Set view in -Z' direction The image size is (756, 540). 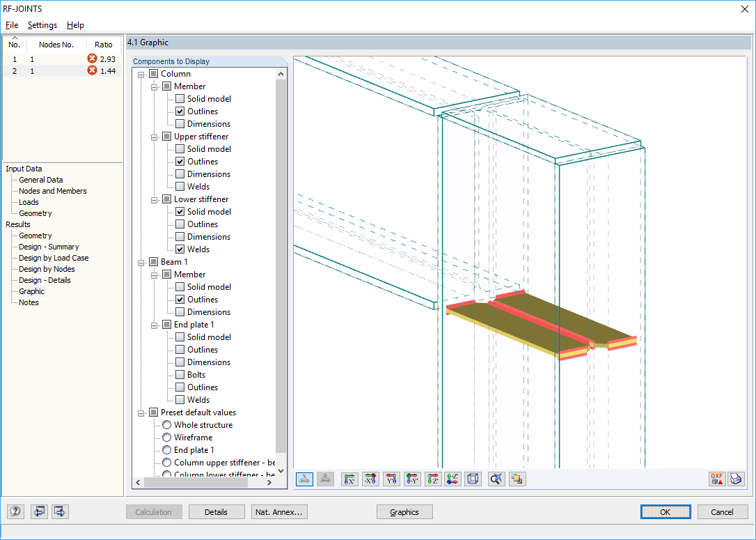[452, 479]
